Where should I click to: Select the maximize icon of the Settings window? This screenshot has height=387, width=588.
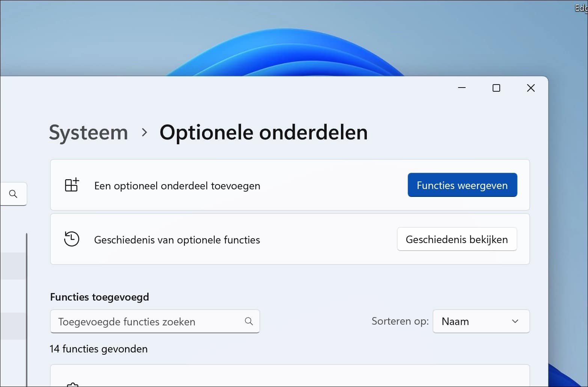(x=496, y=88)
